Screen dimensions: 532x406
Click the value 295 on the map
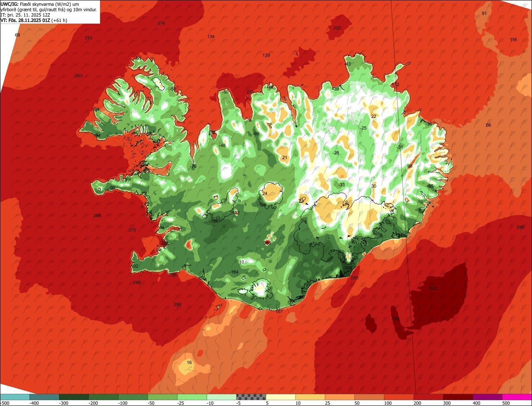pos(173,275)
